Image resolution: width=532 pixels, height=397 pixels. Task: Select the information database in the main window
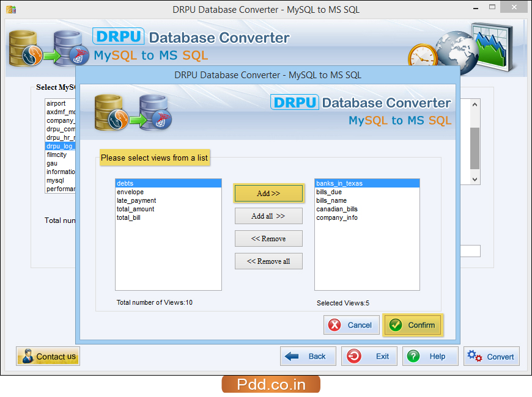pos(60,172)
